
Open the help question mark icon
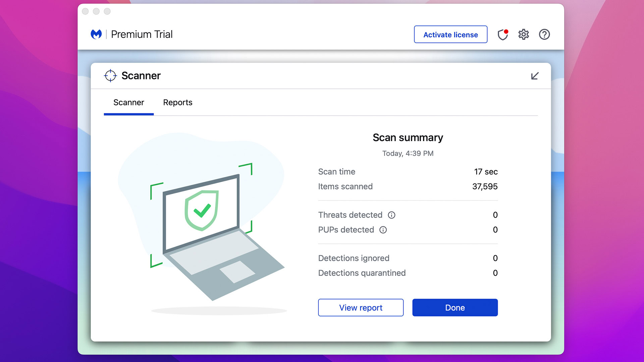pos(544,35)
